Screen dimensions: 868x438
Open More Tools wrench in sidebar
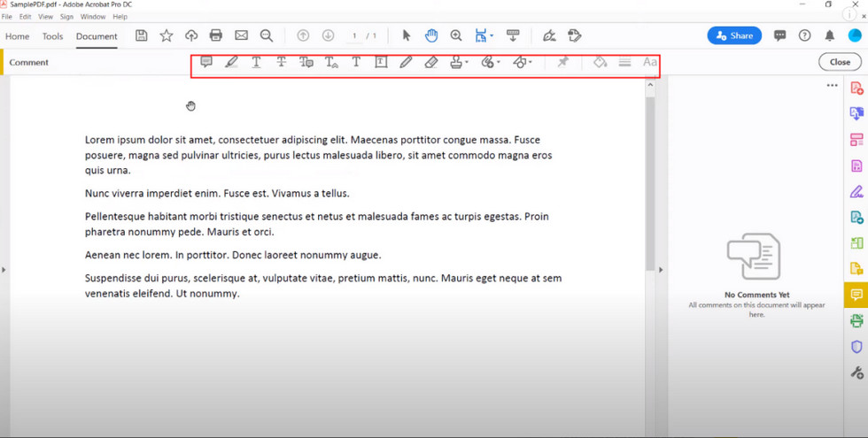(856, 373)
